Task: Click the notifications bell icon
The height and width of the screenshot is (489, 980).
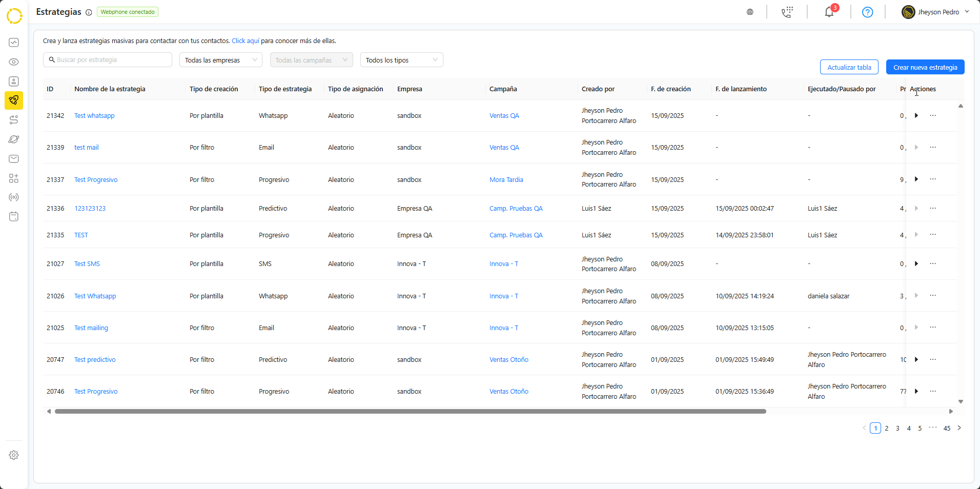Action: (x=829, y=12)
